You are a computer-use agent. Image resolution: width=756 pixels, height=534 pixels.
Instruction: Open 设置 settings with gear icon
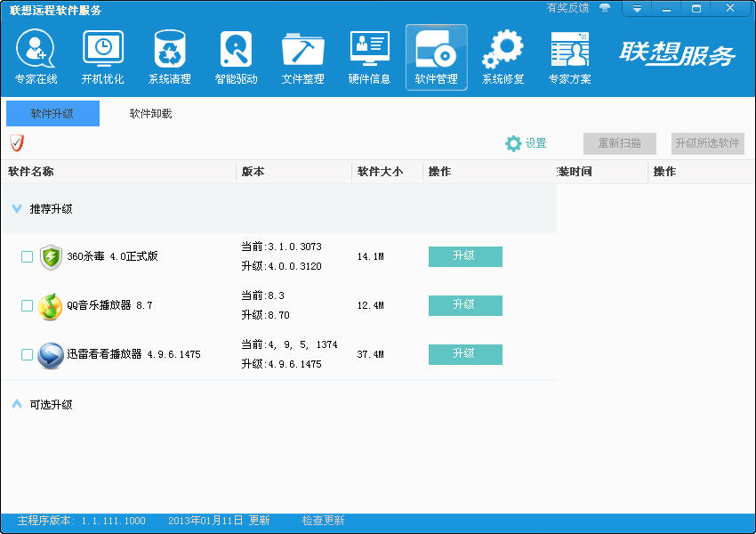point(526,143)
